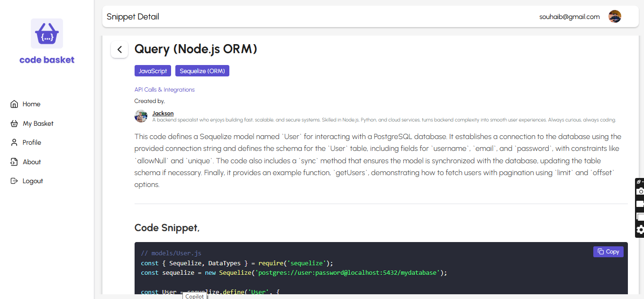
Task: Go back using the left chevron button
Action: tap(119, 49)
